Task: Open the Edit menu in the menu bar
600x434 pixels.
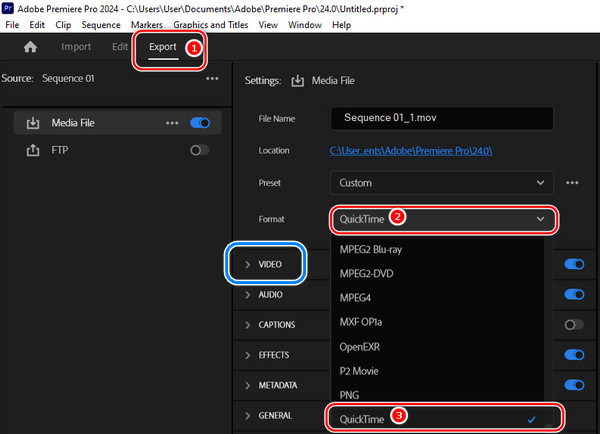Action: (x=37, y=25)
